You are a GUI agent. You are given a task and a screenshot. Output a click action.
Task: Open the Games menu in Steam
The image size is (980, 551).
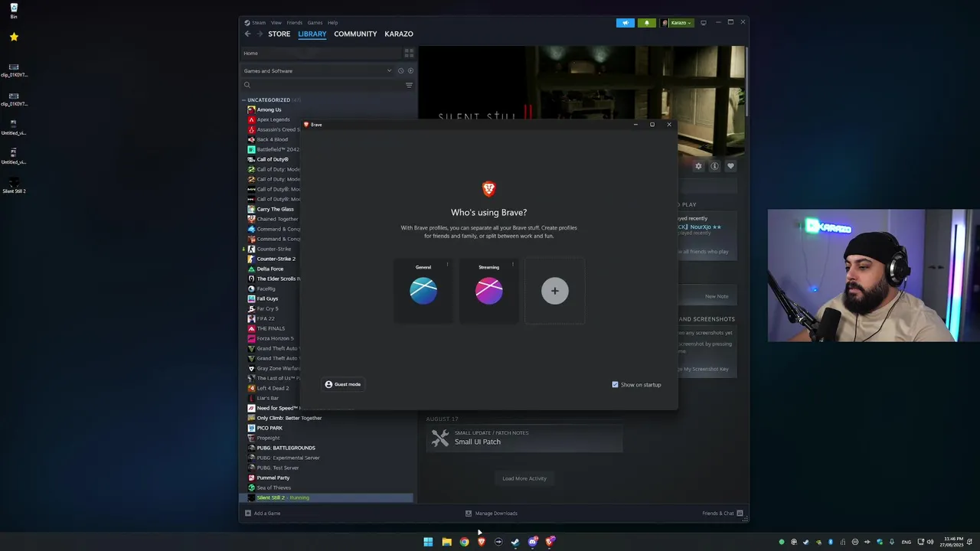315,23
